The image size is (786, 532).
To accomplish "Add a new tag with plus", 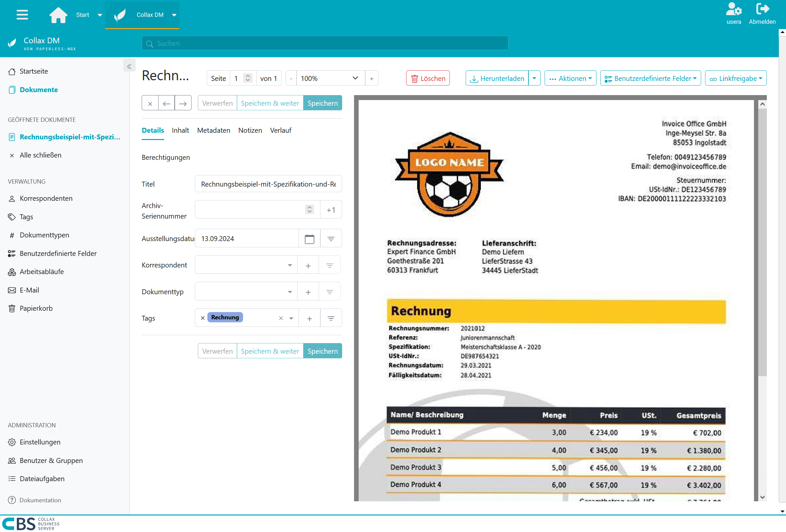I will [x=309, y=318].
